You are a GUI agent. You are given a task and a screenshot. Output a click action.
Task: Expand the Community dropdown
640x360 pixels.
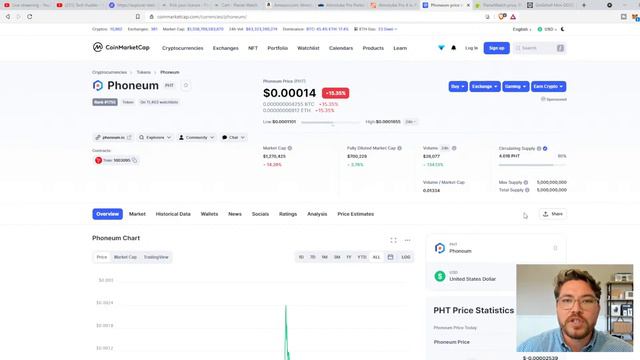point(196,138)
